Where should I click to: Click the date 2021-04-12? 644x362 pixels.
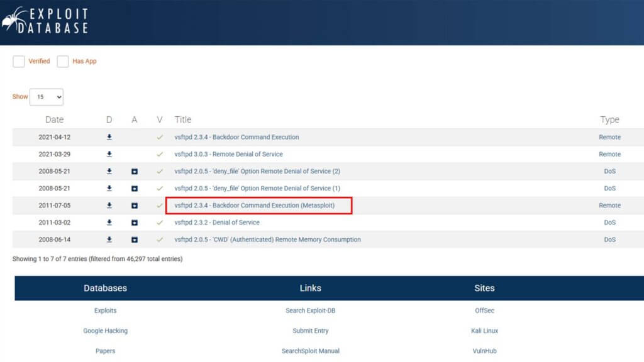pos(55,137)
